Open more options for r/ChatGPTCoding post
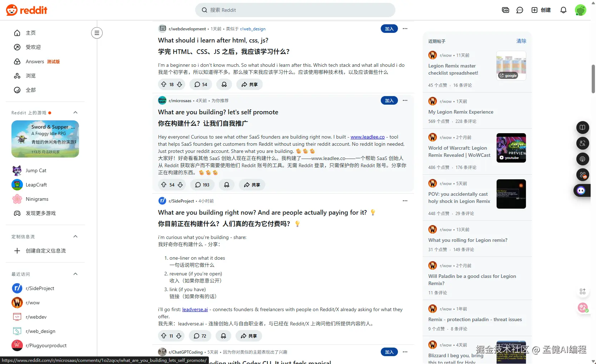The height and width of the screenshot is (364, 596). click(405, 352)
